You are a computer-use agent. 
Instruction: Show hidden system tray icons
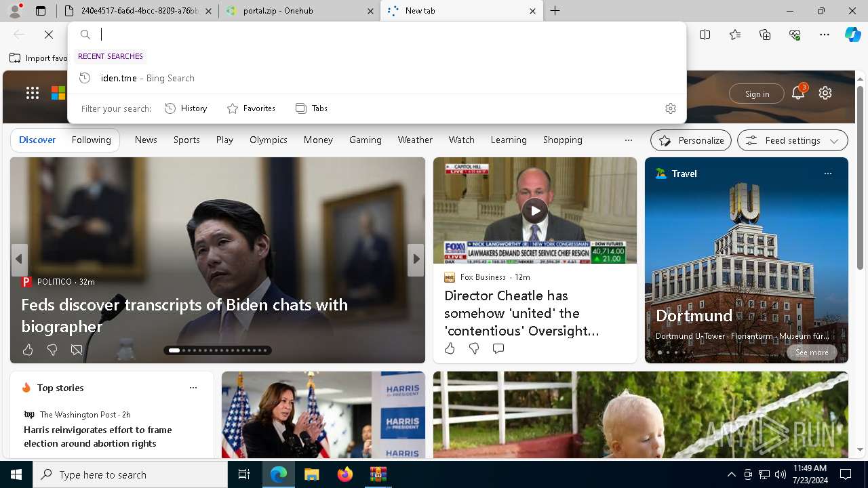(x=731, y=474)
